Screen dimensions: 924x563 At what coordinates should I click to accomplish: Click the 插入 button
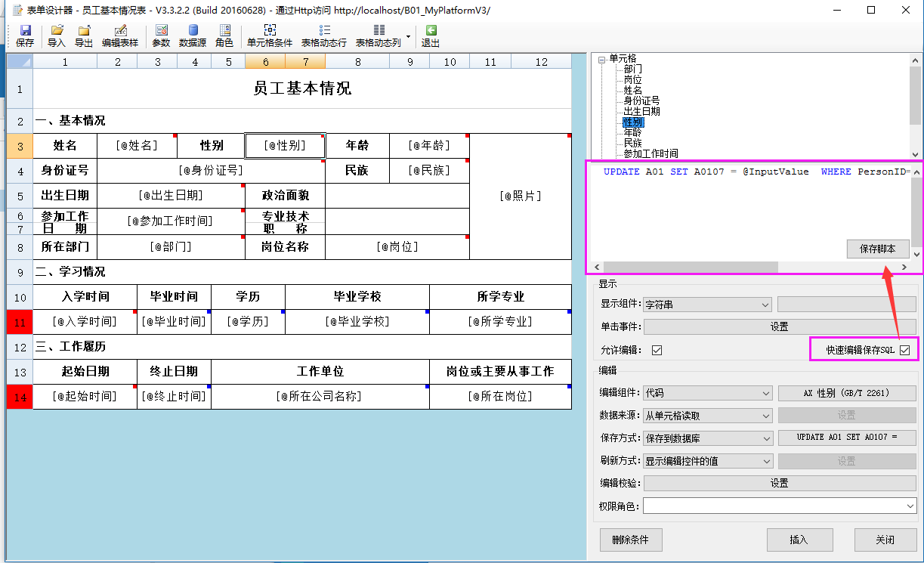799,540
